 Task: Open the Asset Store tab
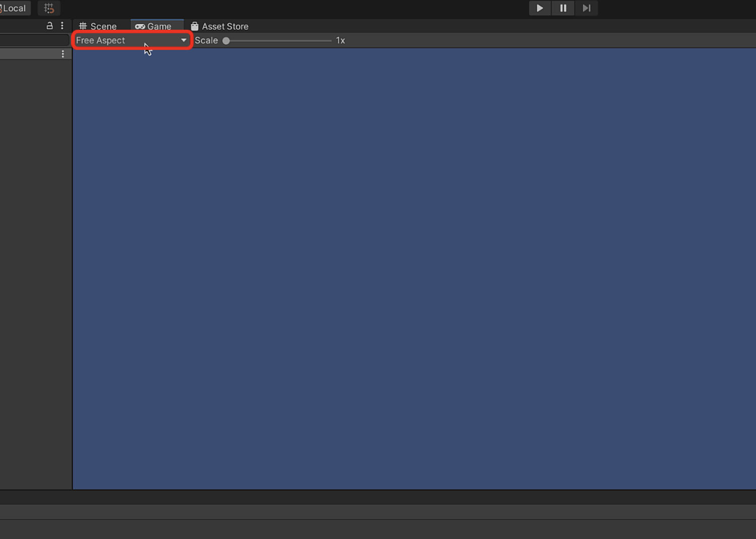(220, 26)
